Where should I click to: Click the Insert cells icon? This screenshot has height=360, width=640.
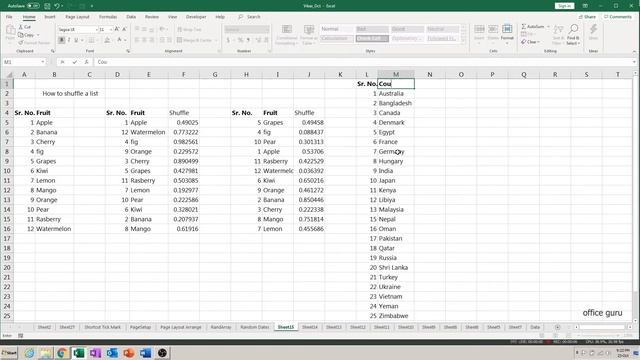(x=479, y=29)
